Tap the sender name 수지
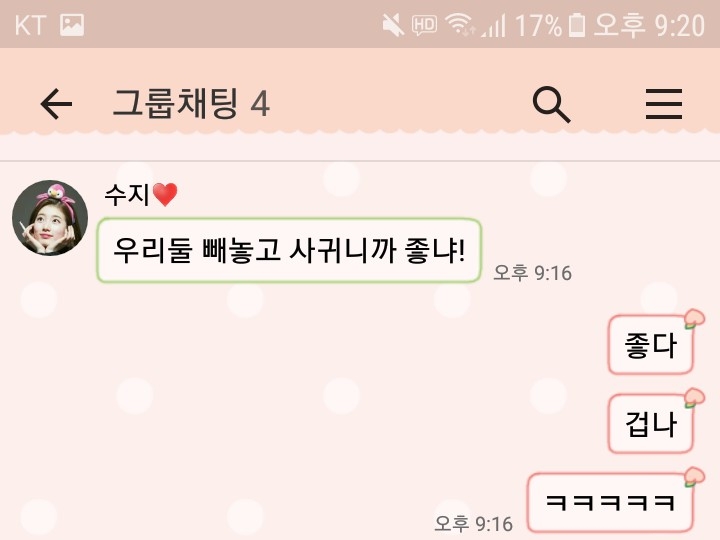This screenshot has height=540, width=720. point(127,195)
